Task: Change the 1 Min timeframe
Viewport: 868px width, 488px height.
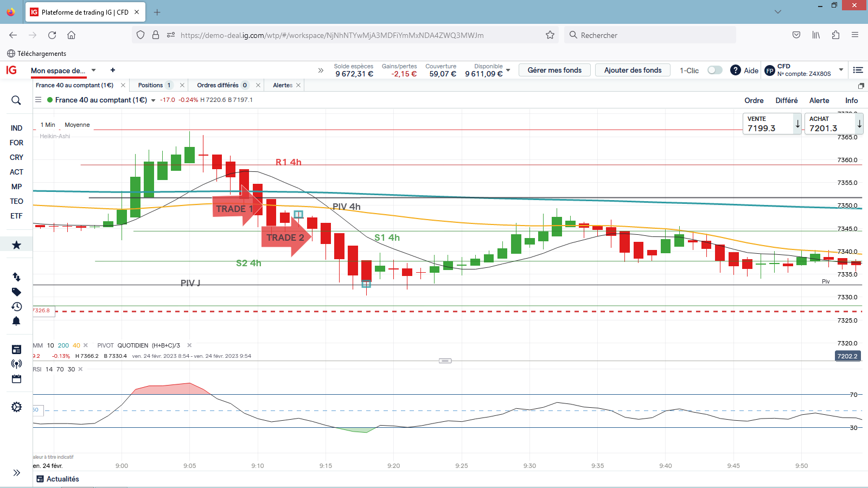Action: pyautogui.click(x=48, y=125)
